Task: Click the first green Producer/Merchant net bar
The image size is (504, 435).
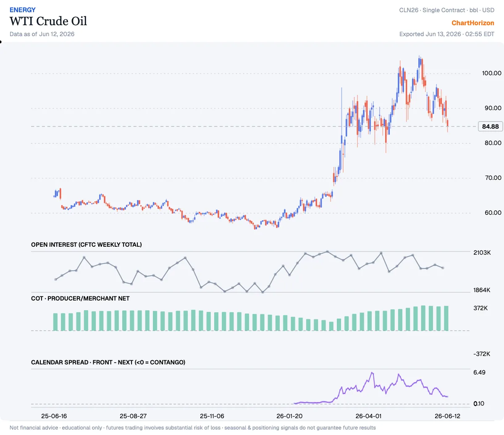Action: pyautogui.click(x=55, y=322)
